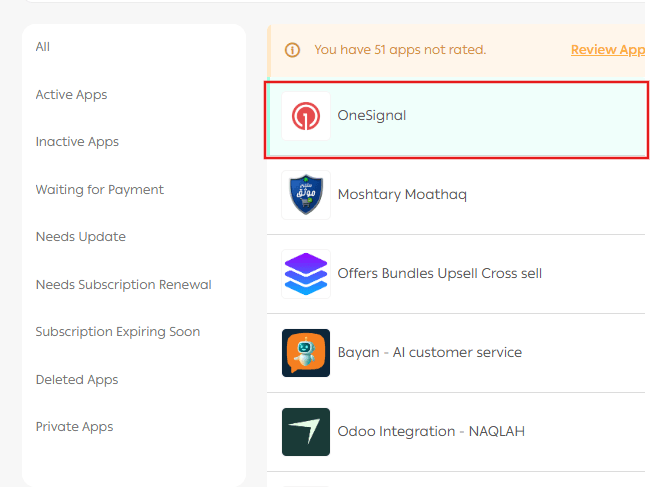This screenshot has height=487, width=650.
Task: Click the Offers Bundles layered stack icon
Action: click(306, 274)
